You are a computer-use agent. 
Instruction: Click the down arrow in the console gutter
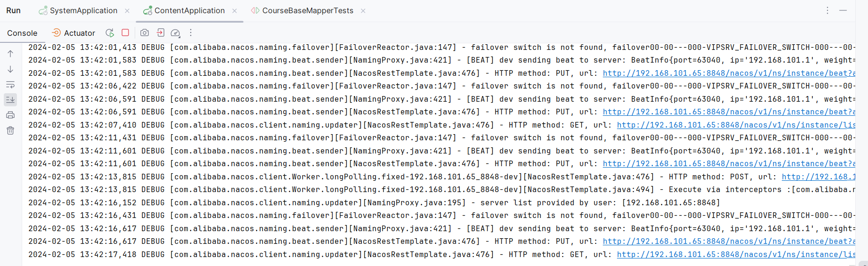coord(10,69)
